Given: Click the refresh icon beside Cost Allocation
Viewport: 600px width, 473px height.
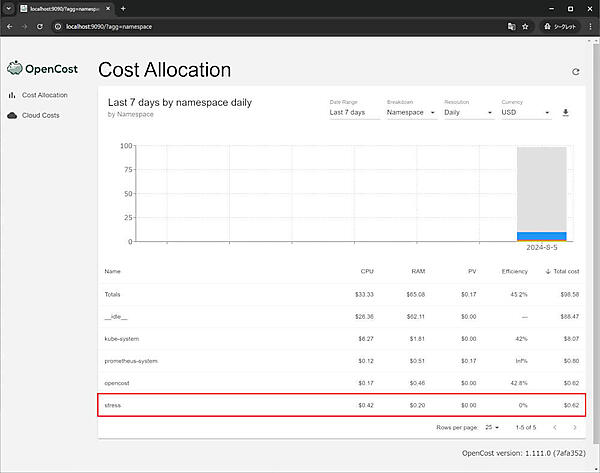Looking at the screenshot, I should coord(575,72).
